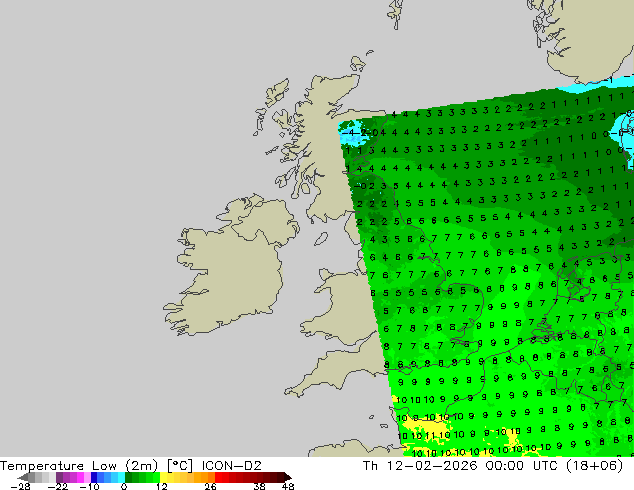The height and width of the screenshot is (490, 634).
Task: Click the date 'Th 12-02-2026'
Action: 420,466
